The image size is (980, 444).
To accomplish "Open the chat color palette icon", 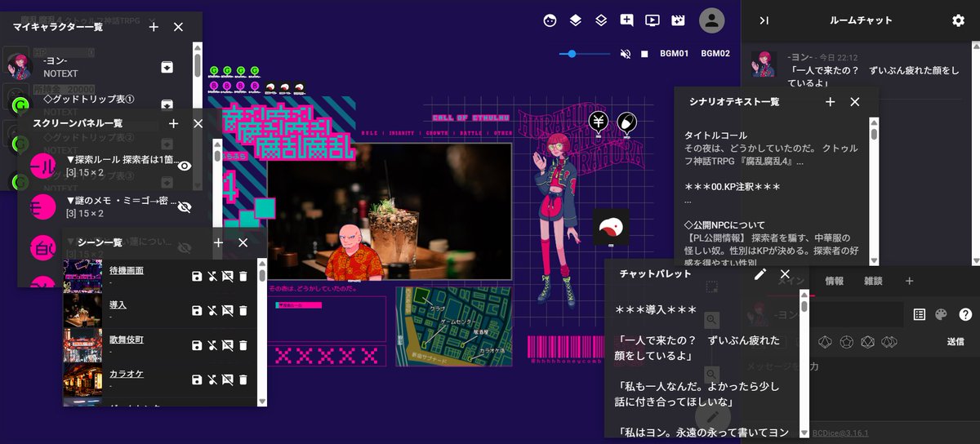I will click(x=941, y=314).
